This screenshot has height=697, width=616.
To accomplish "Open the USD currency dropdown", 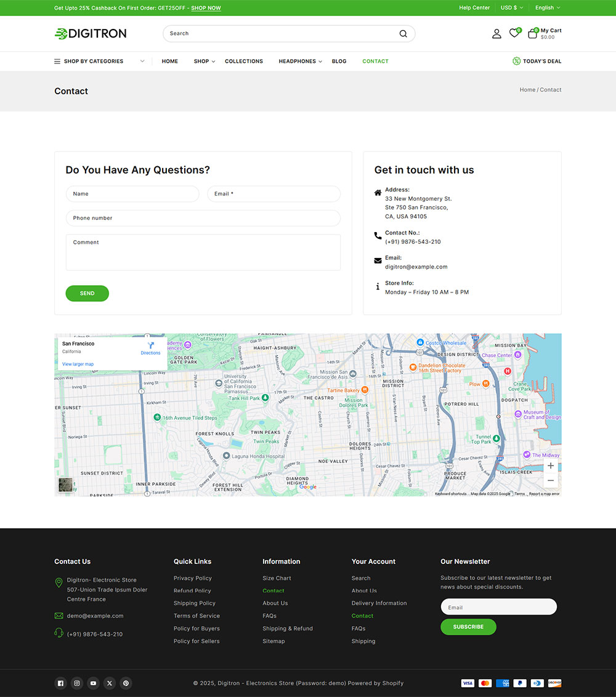I will (511, 7).
